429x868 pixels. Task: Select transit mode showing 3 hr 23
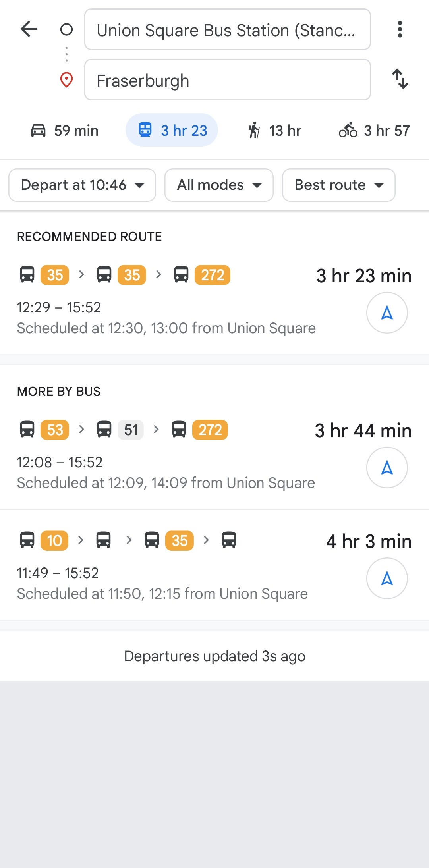172,130
